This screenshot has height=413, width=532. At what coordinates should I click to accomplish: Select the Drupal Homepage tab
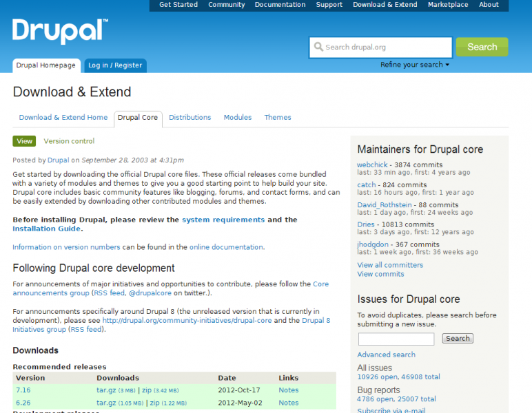[x=46, y=65]
